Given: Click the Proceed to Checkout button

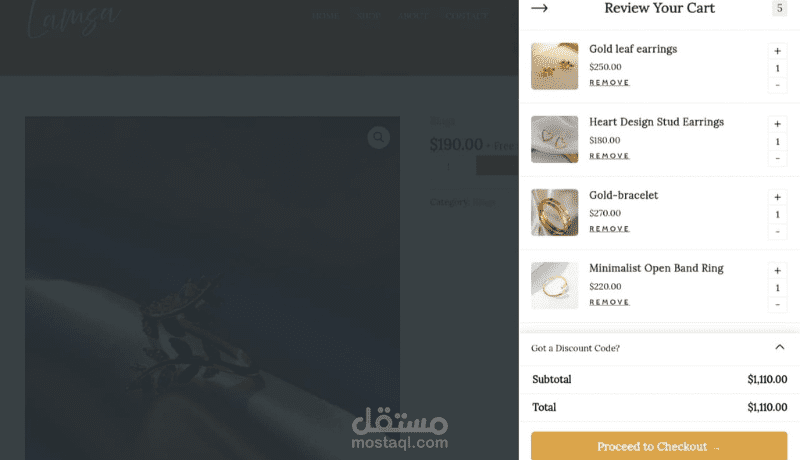Looking at the screenshot, I should 659,446.
